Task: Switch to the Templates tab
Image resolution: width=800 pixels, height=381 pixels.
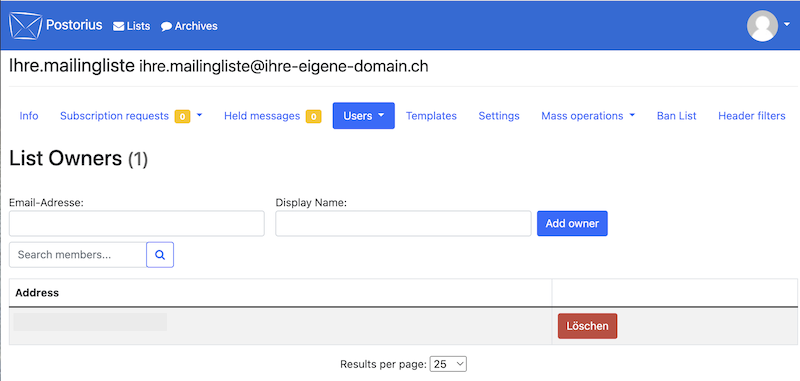Action: (431, 116)
